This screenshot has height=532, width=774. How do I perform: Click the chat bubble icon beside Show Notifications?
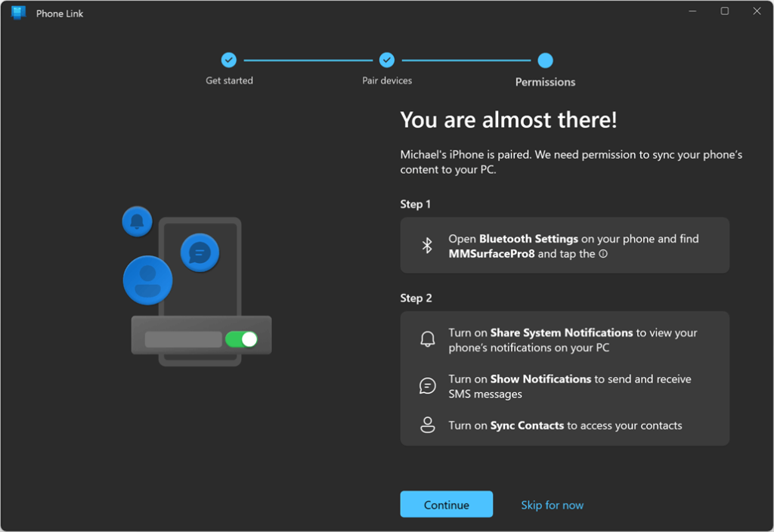click(x=427, y=386)
